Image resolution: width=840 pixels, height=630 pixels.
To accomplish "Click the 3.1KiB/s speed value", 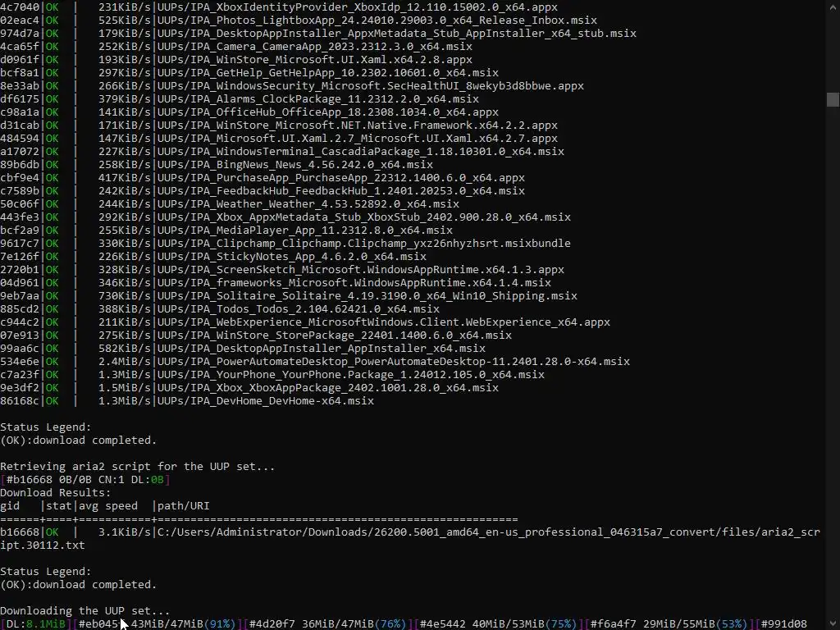I will (x=125, y=532).
